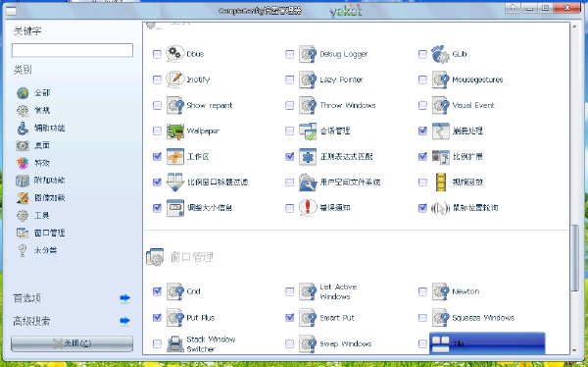Select the 桌面 category
588x367 pixels.
[42, 145]
